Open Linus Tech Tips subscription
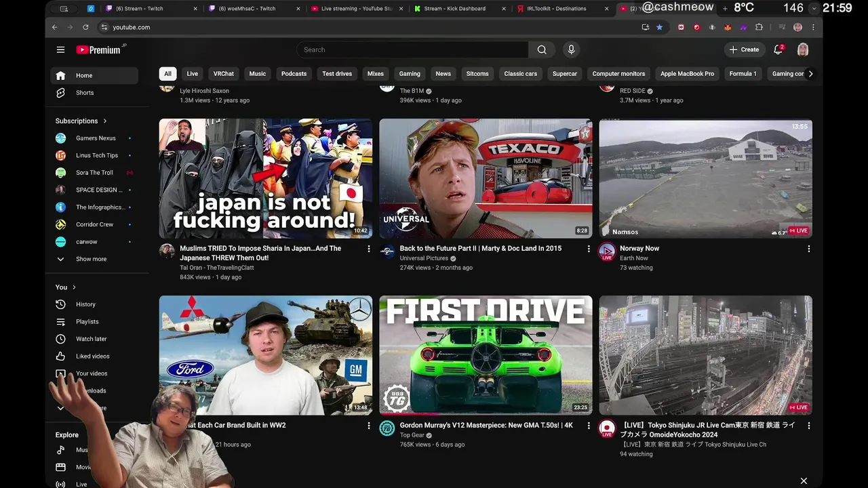Image resolution: width=868 pixels, height=488 pixels. tap(94, 155)
